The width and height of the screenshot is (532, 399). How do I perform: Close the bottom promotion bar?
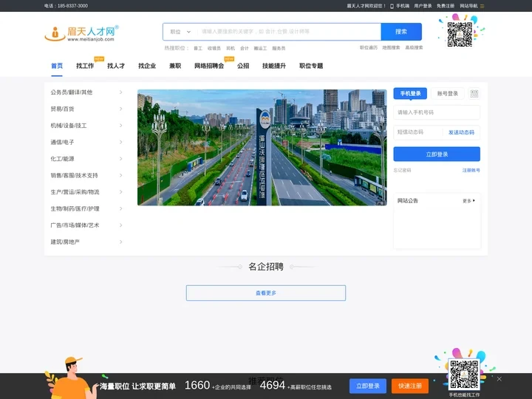(499, 378)
